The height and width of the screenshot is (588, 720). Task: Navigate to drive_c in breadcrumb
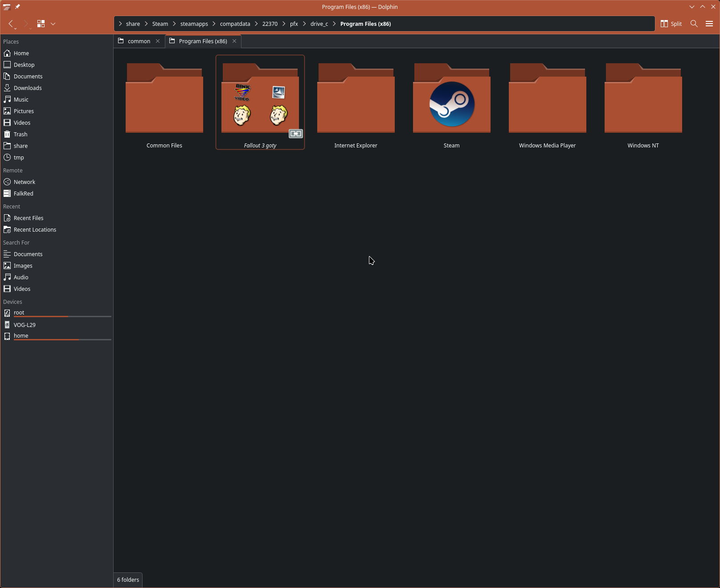[x=319, y=24]
